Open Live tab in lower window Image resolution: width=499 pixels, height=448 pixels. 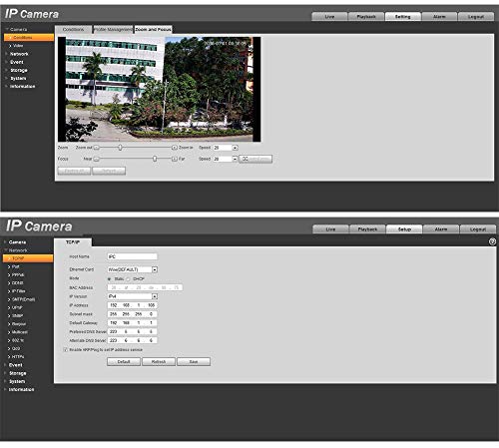point(330,229)
